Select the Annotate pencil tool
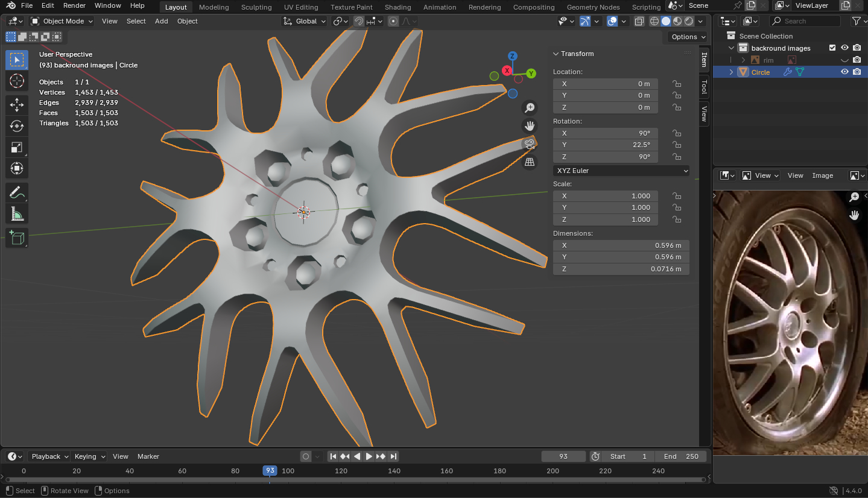 click(17, 193)
